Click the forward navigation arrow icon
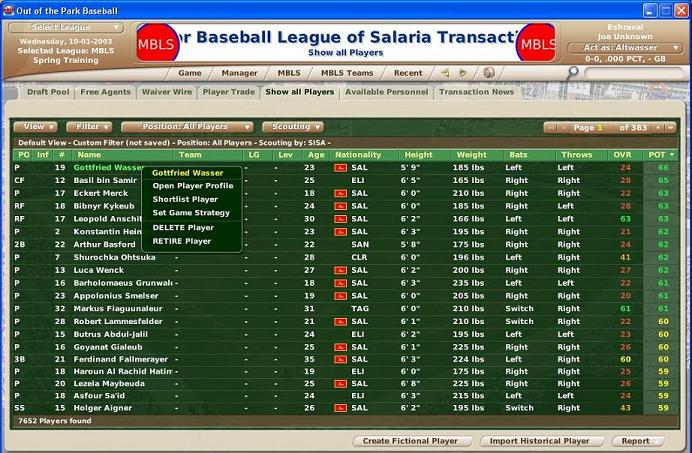The width and height of the screenshot is (692, 453). [463, 73]
